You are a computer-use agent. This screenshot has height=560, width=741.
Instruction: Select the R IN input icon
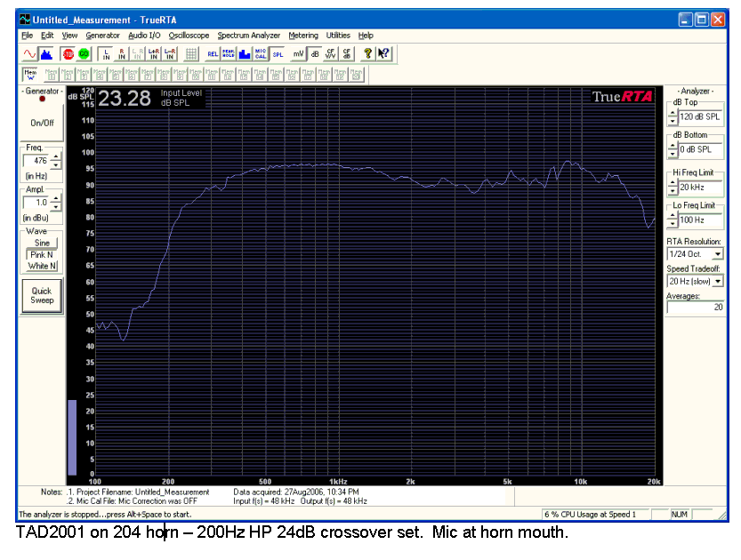coord(122,54)
